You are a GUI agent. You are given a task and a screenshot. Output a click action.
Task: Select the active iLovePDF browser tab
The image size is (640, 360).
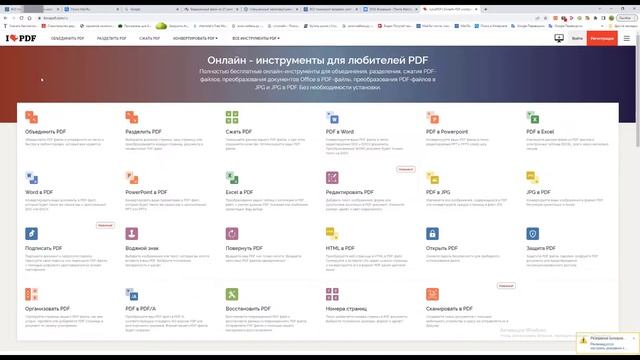pos(449,9)
